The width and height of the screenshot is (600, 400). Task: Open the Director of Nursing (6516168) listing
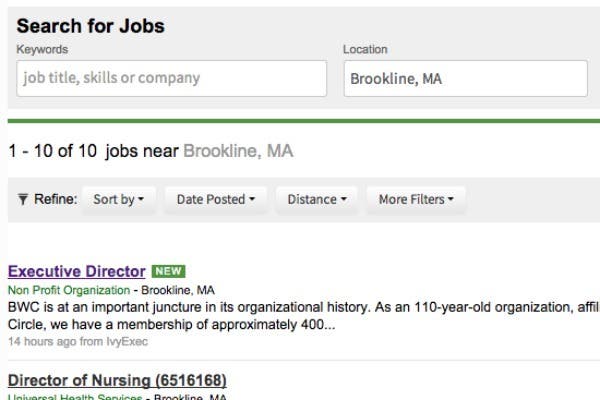point(117,380)
